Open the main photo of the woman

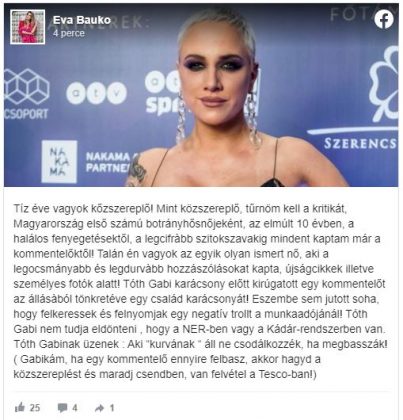point(201,95)
